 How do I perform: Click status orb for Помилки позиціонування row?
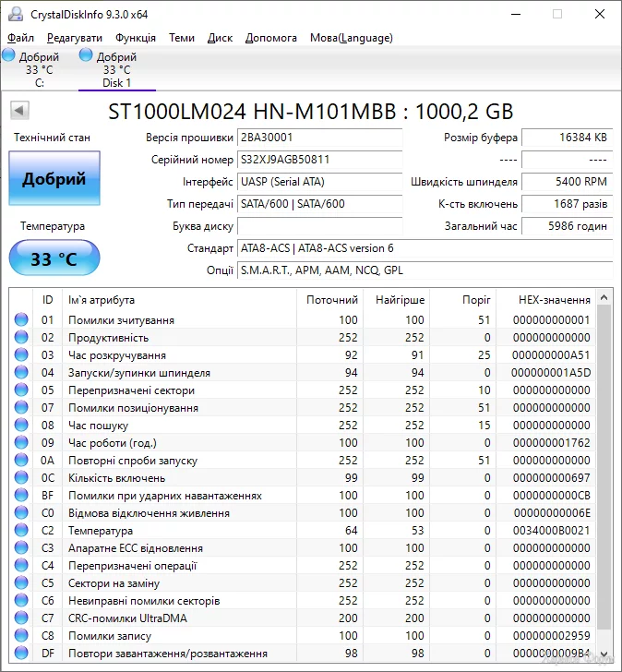coord(21,407)
